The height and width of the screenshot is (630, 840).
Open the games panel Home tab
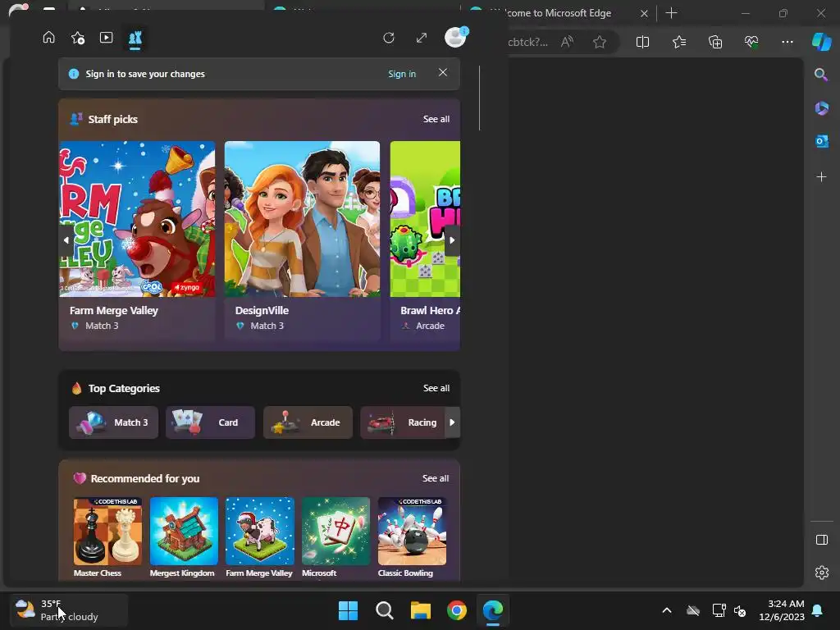48,38
